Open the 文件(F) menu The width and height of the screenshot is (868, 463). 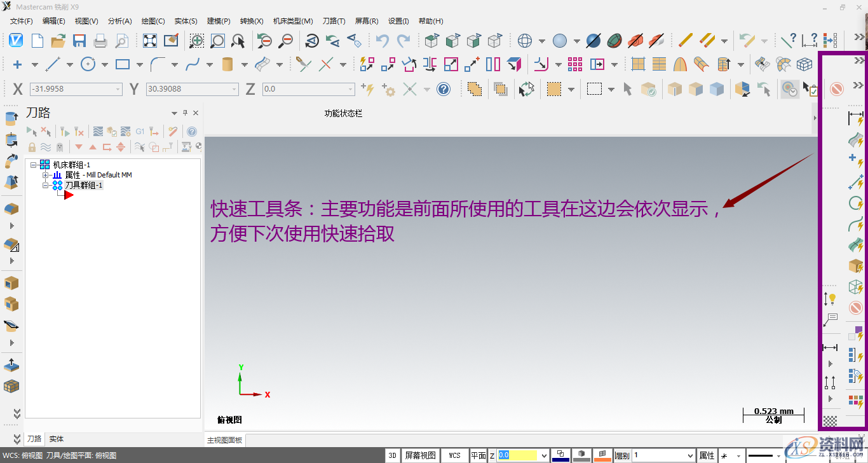[x=20, y=20]
